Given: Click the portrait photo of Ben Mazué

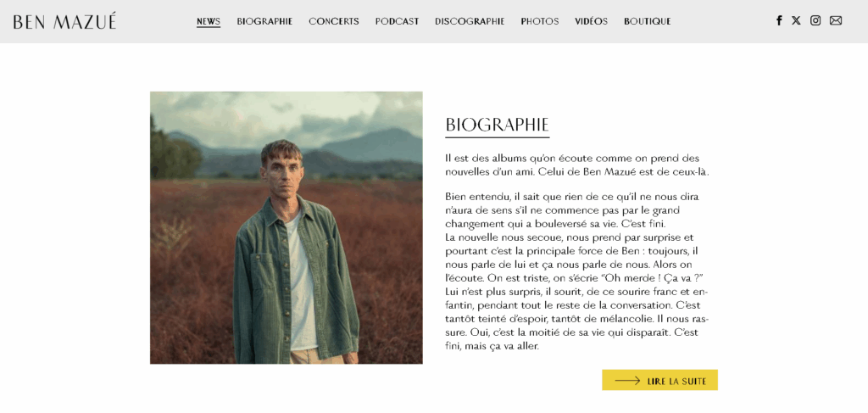Looking at the screenshot, I should [x=287, y=227].
